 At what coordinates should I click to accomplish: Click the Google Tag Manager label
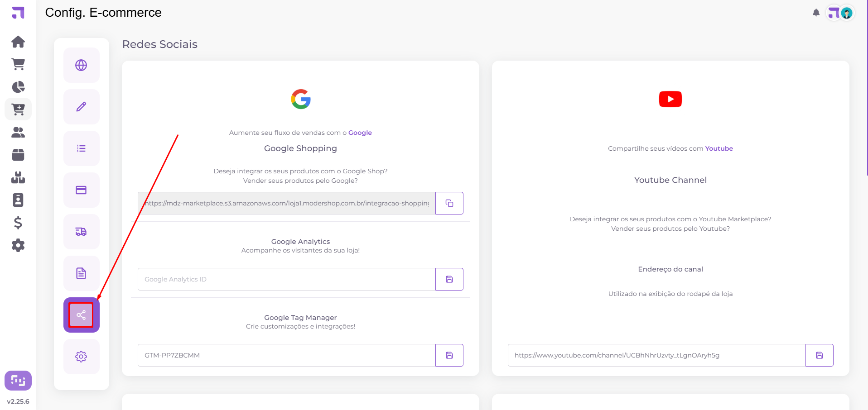[x=300, y=318]
